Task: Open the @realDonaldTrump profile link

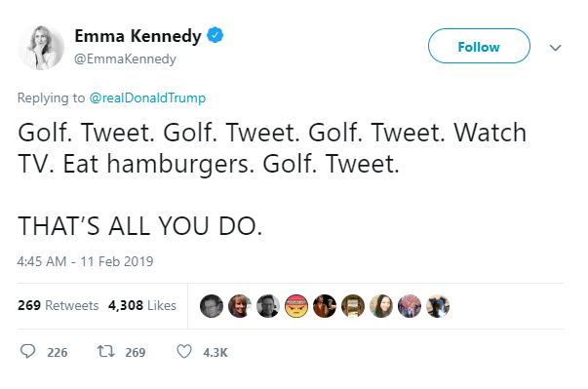Action: click(x=147, y=97)
